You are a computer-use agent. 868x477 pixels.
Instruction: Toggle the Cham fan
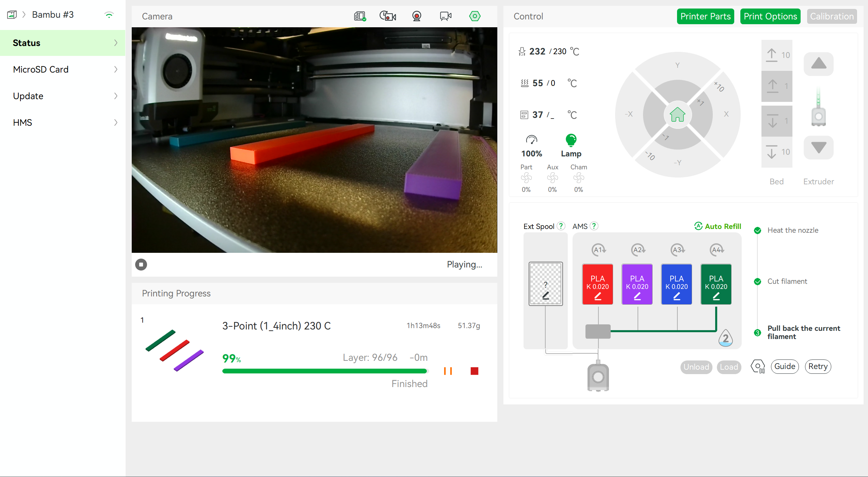tap(579, 178)
